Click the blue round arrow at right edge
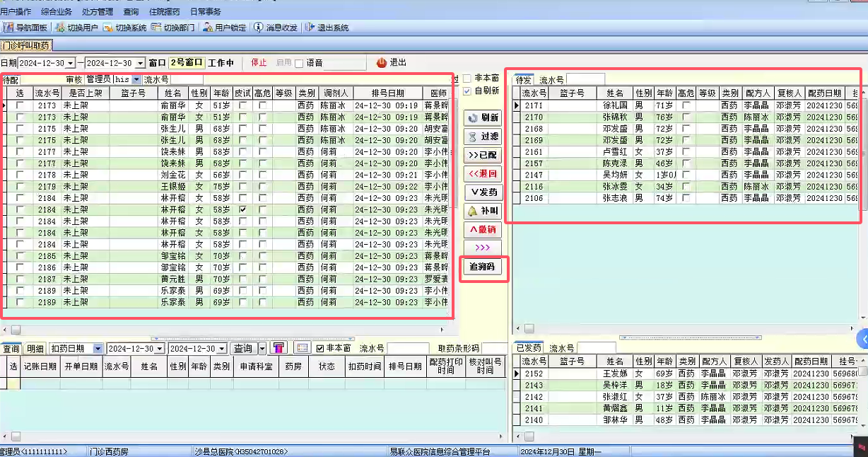 (x=862, y=338)
